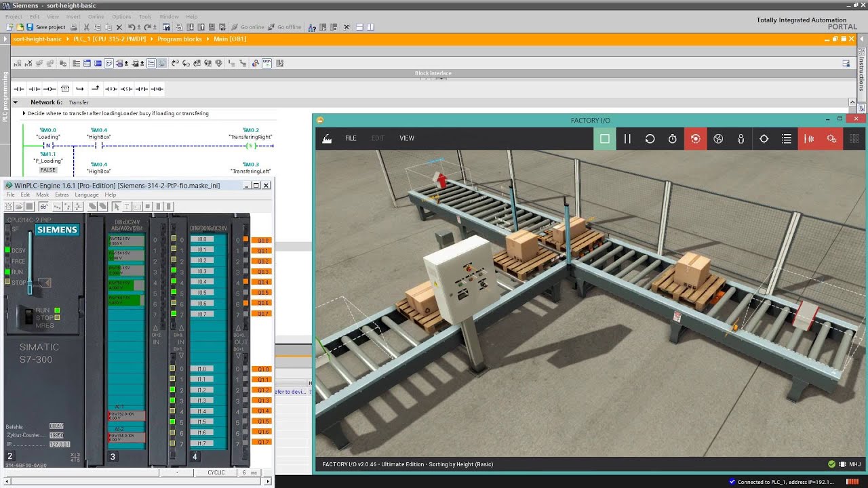Toggle sensor tags display in Factory I/O
This screenshot has width=868, height=488.
809,138
